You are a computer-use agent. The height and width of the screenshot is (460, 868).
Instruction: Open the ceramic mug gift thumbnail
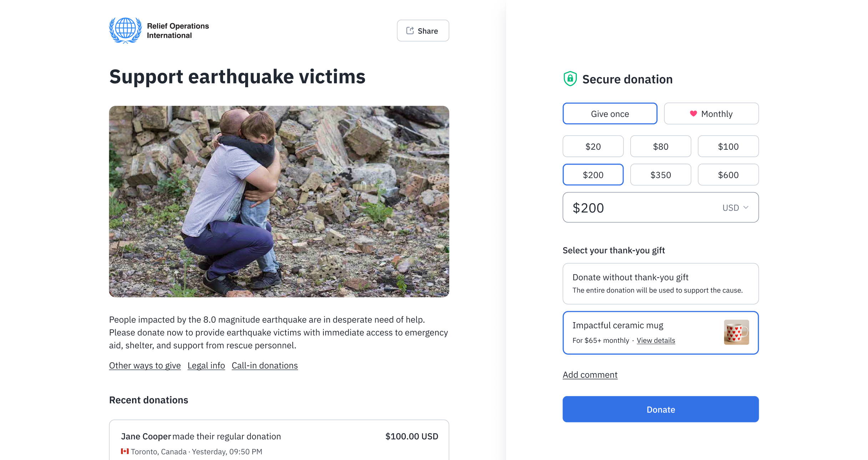point(736,332)
